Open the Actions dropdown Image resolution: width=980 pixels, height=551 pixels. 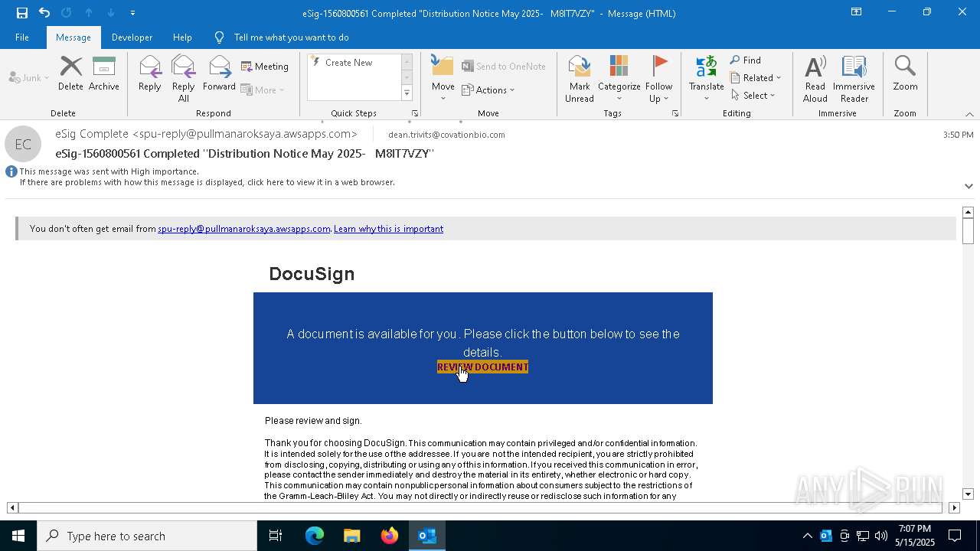point(488,90)
